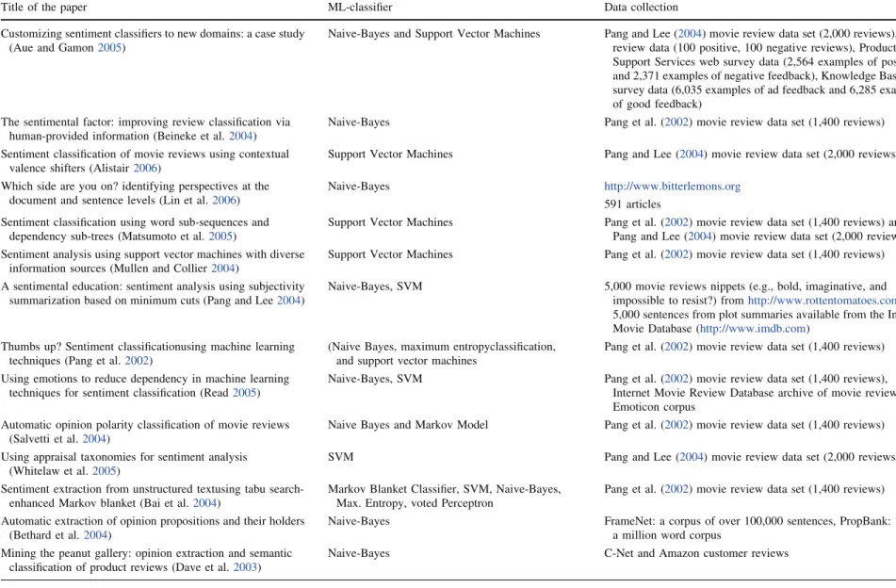Select 'C-Net and Amazon customer reviews' cell

tap(696, 554)
